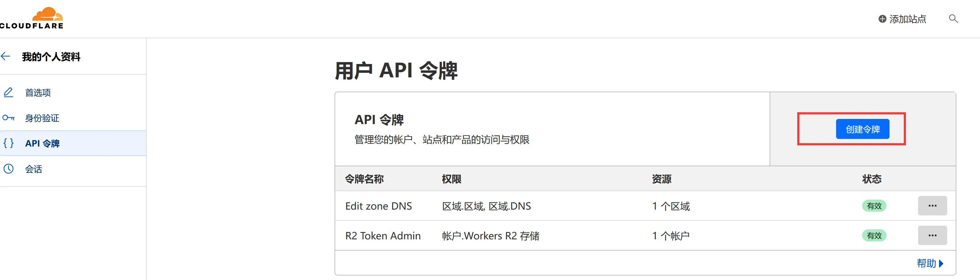The image size is (980, 280).
Task: Click the 资源 column header
Action: coord(662,179)
